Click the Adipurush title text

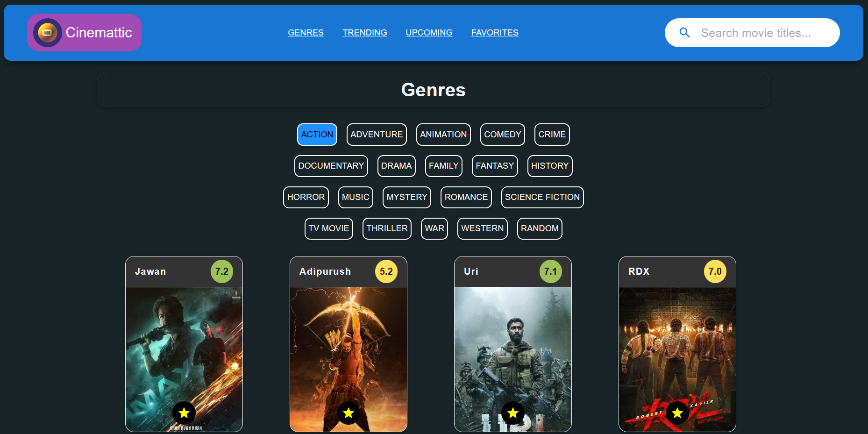[x=325, y=271]
